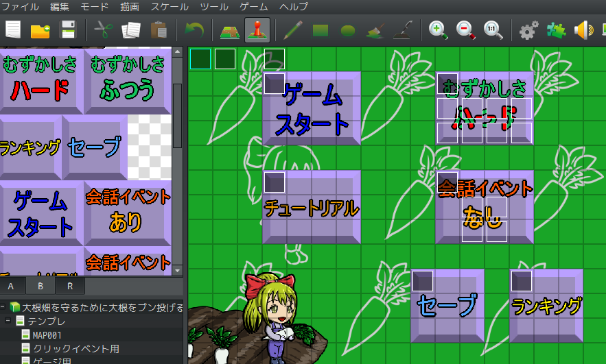Screen dimensions: 606x364
Task: Collapse the テンプレ map folder
Action: tap(8, 320)
